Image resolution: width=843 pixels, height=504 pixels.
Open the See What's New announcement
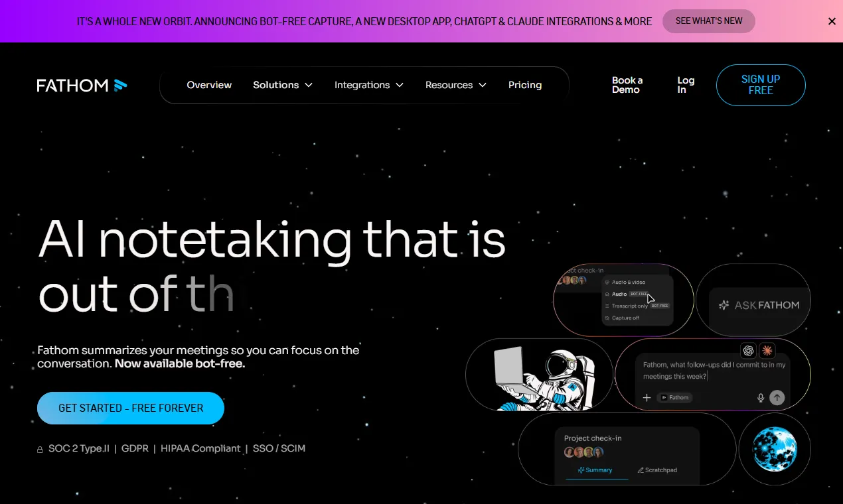coord(709,21)
